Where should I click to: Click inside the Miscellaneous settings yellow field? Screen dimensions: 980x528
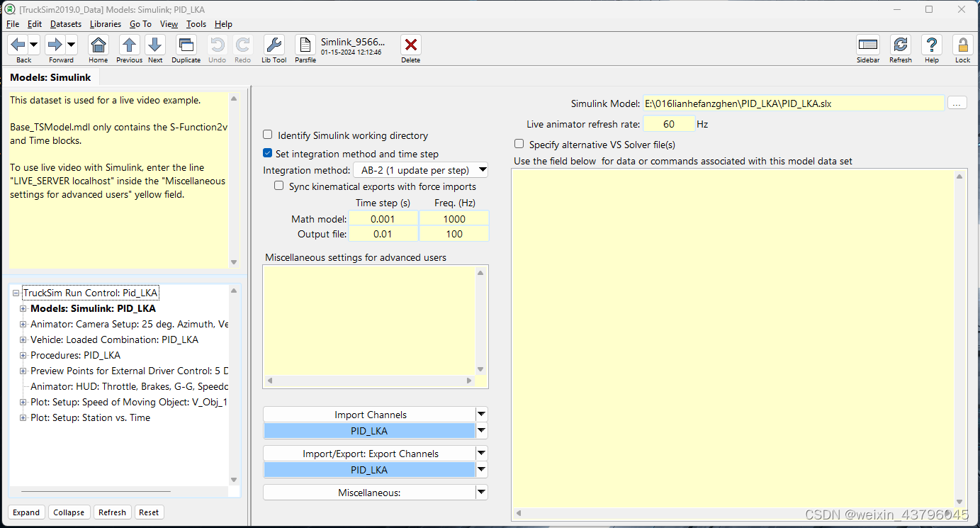pyautogui.click(x=369, y=320)
